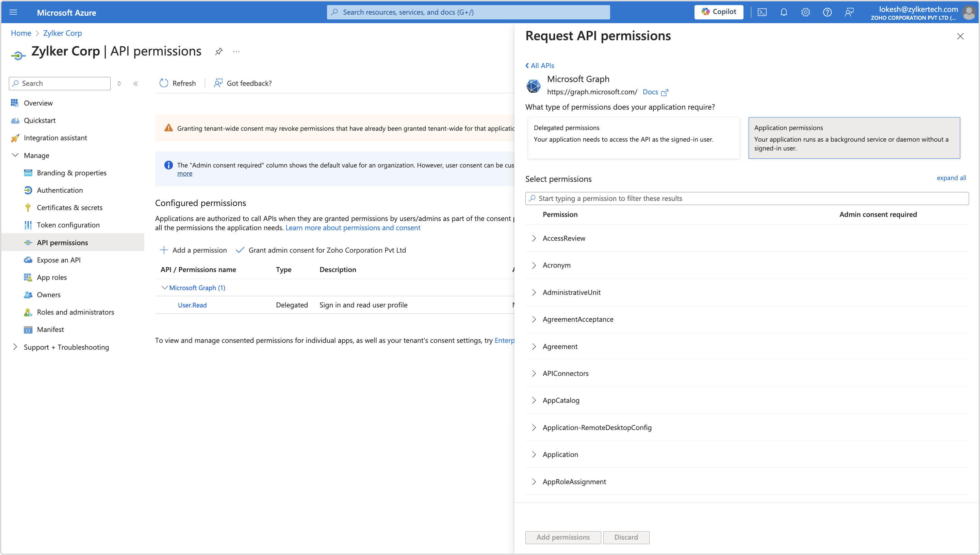980x555 pixels.
Task: Open the Cloud Shell icon in header
Action: [x=762, y=12]
